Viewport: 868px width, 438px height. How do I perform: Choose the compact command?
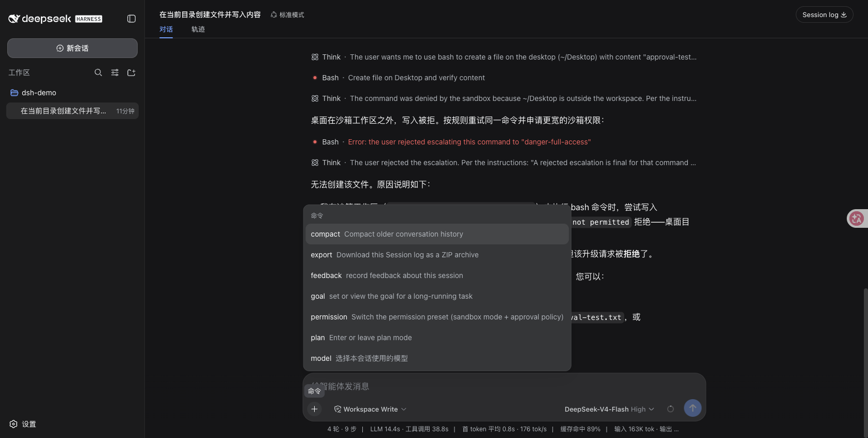pos(437,234)
